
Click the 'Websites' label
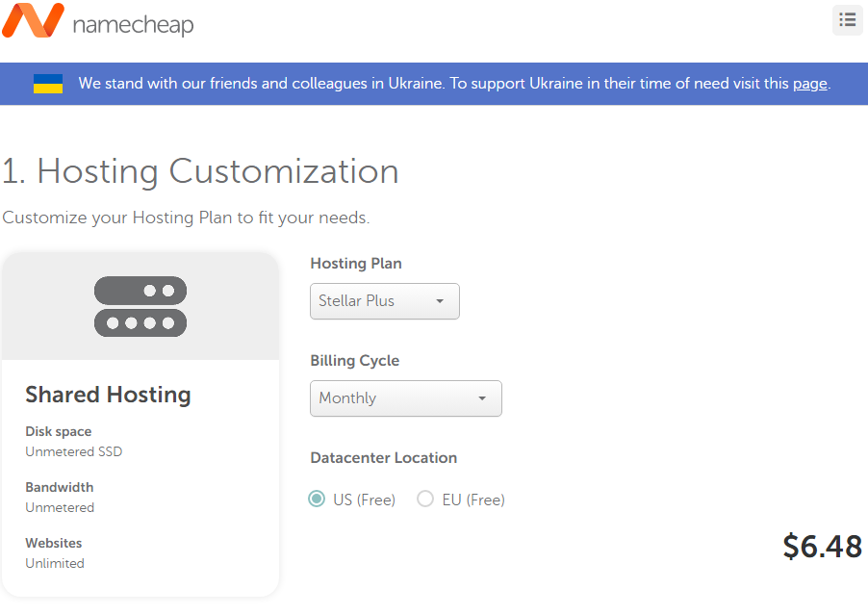point(53,543)
